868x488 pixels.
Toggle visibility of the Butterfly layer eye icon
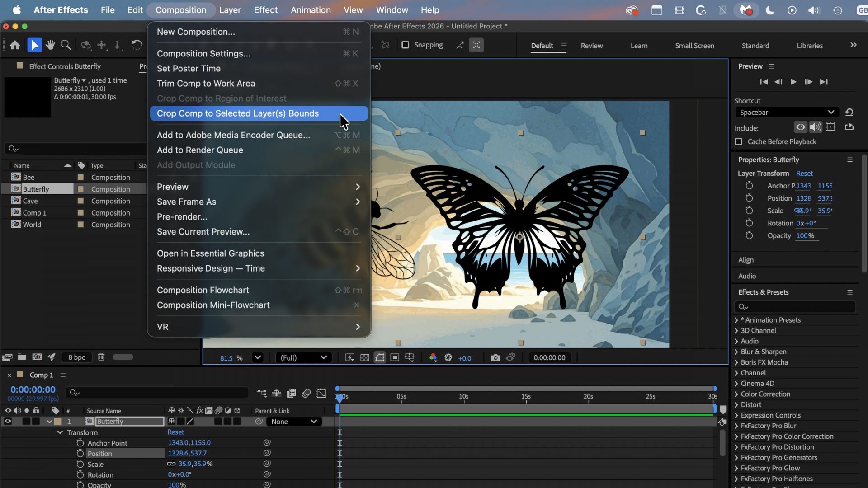8,421
